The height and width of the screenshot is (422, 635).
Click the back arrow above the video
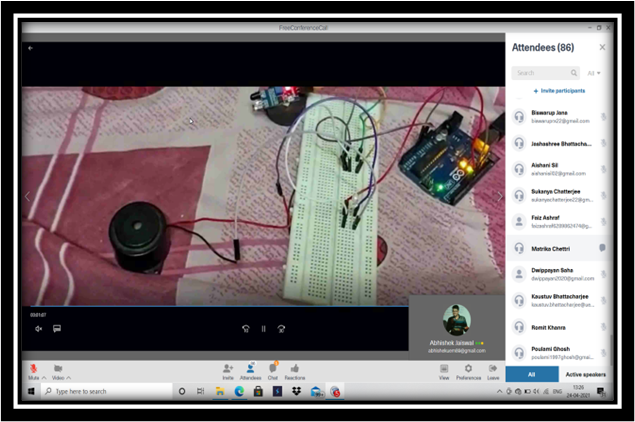click(30, 47)
